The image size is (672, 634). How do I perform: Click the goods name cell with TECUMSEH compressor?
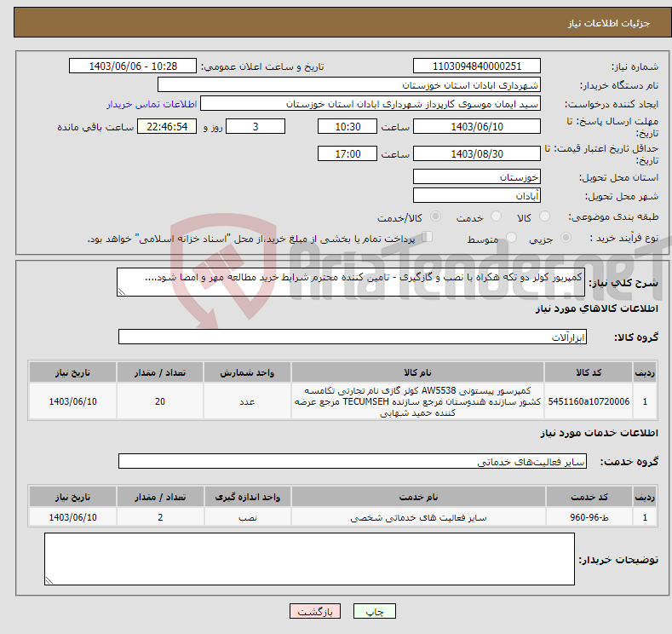(x=418, y=401)
